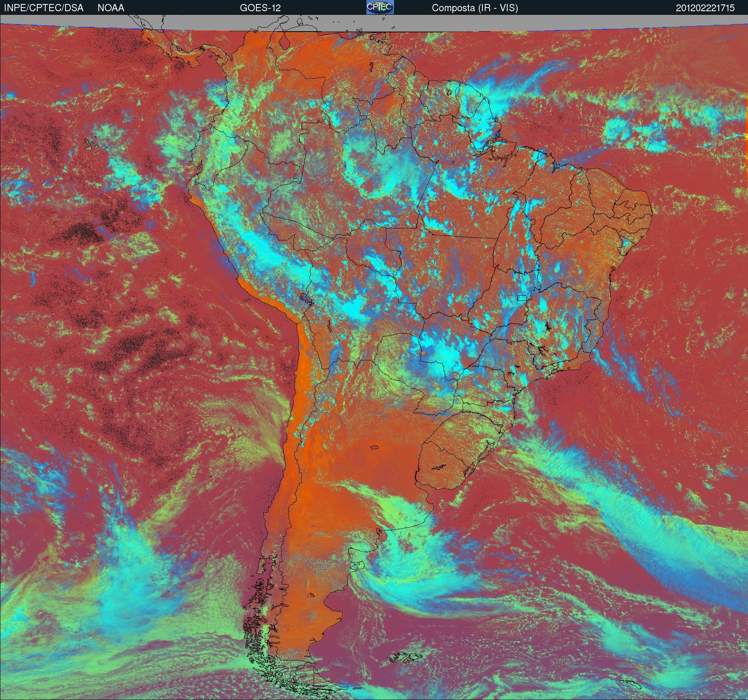This screenshot has width=748, height=700.
Task: Click the 201202221715 timestamp
Action: pos(705,8)
